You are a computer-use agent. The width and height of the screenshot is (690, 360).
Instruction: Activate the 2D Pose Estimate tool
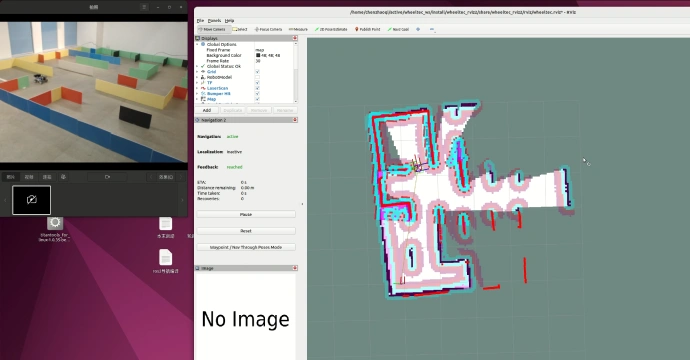pyautogui.click(x=330, y=29)
